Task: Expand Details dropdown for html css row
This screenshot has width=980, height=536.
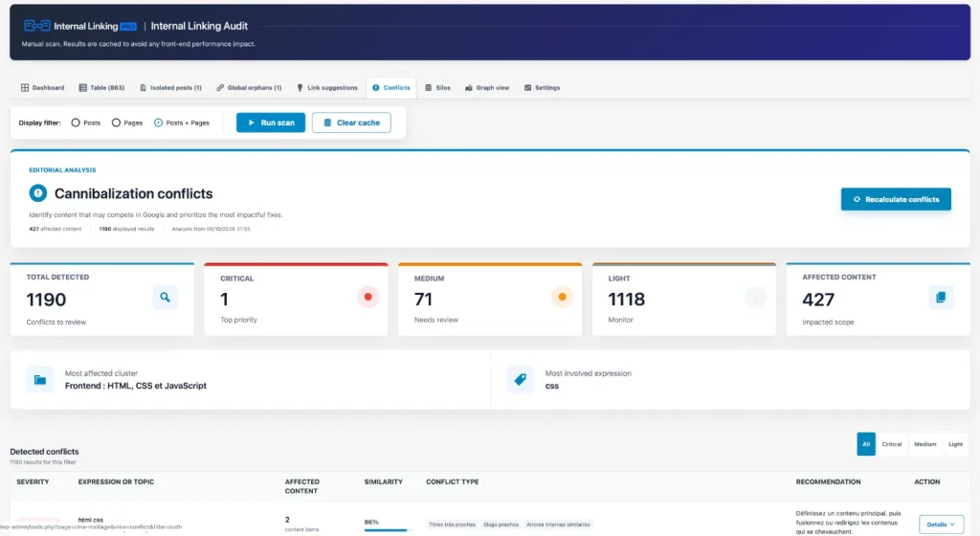Action: click(941, 525)
